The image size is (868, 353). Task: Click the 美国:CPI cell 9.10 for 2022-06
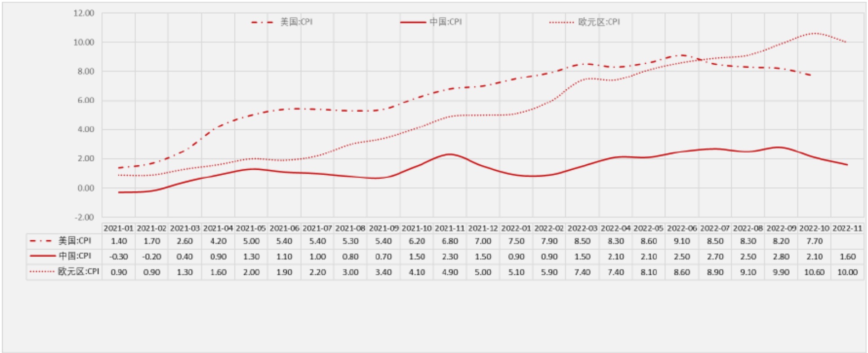tap(682, 241)
